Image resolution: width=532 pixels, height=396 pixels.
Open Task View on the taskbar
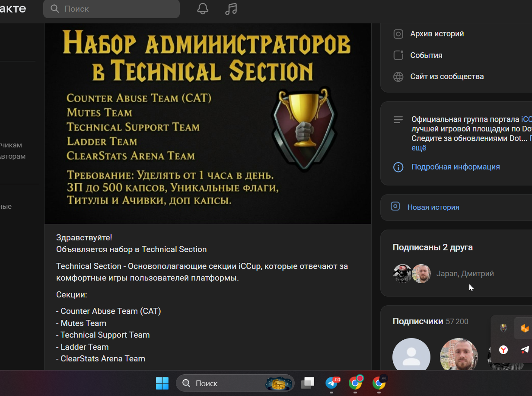pos(308,383)
